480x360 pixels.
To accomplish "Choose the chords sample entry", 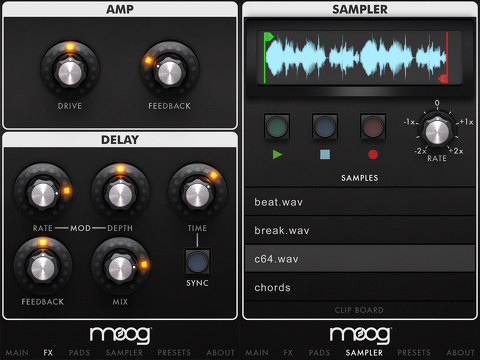I will click(360, 287).
